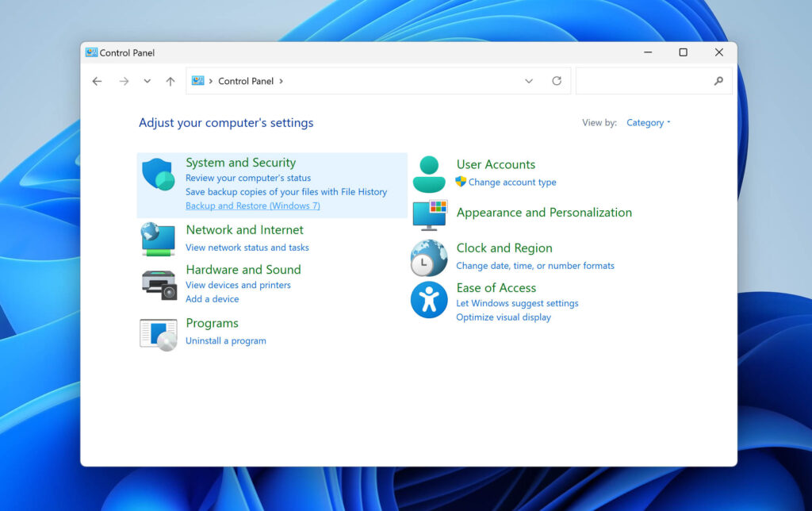Click the shield icon beside Change account type
The image size is (812, 511).
click(x=461, y=182)
